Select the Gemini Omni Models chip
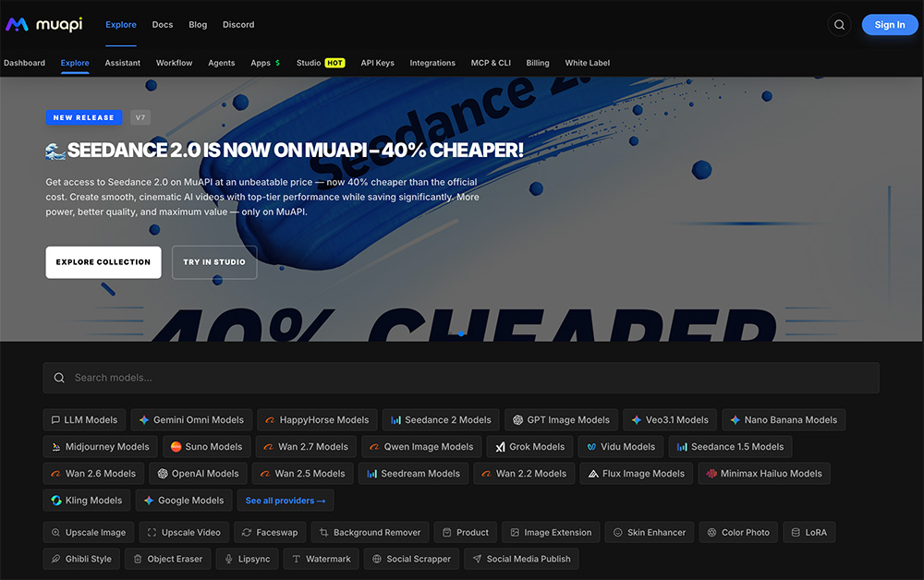Viewport: 924px width, 580px height. [x=191, y=420]
